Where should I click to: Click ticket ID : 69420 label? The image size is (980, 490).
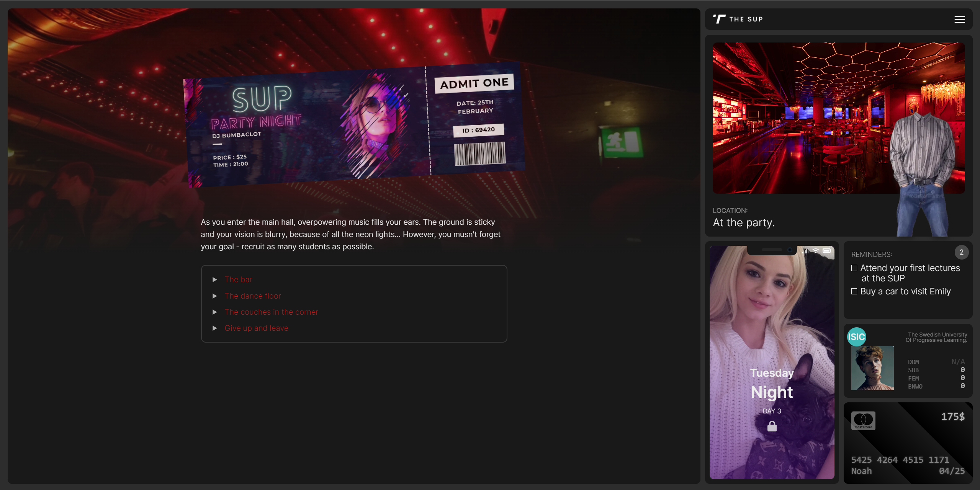point(478,130)
